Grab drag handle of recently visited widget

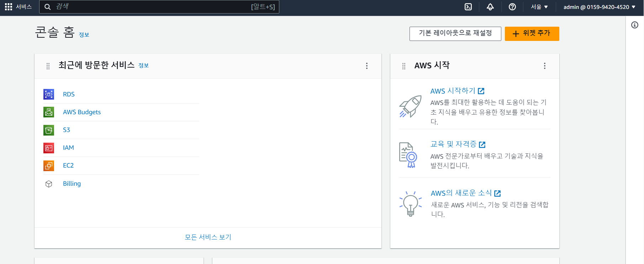[x=48, y=66]
